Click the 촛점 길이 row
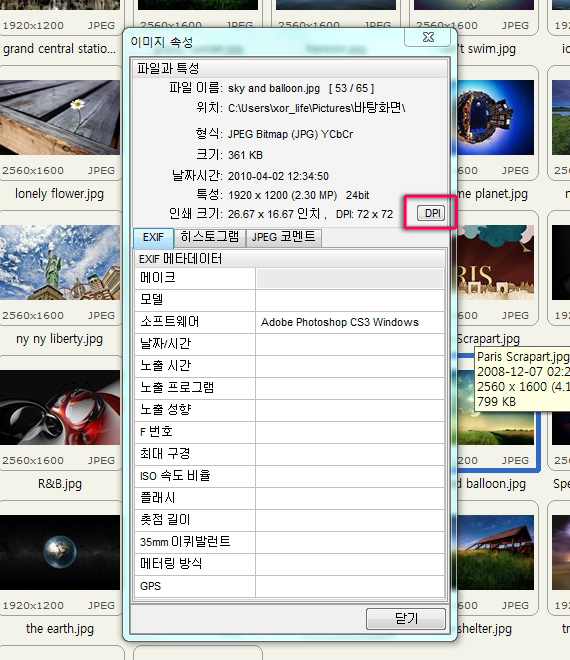The width and height of the screenshot is (570, 660). point(290,520)
